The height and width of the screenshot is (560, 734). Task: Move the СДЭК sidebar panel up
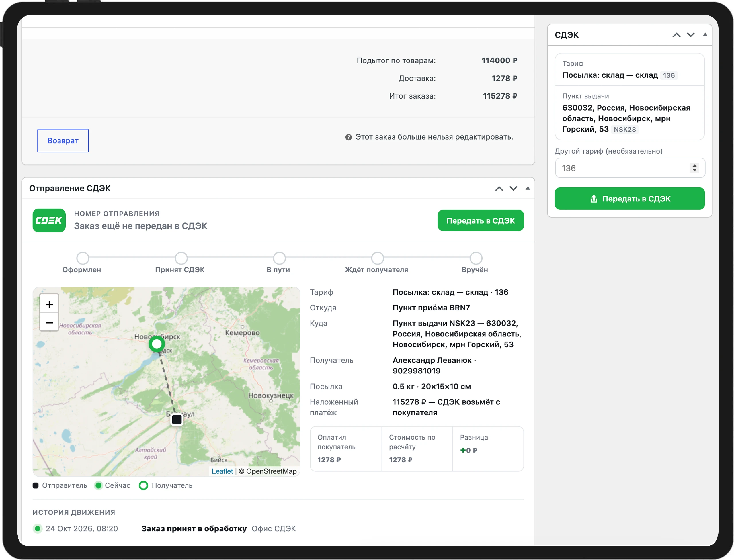point(676,35)
